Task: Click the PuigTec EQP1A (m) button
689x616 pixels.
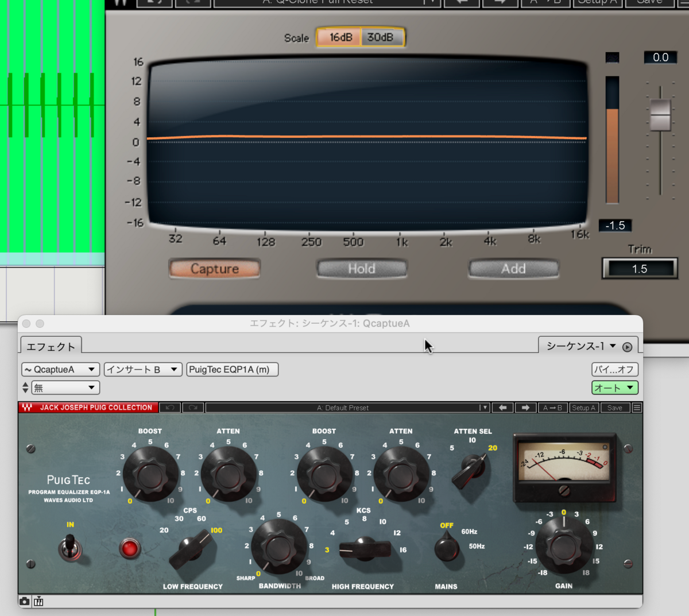Action: (232, 370)
